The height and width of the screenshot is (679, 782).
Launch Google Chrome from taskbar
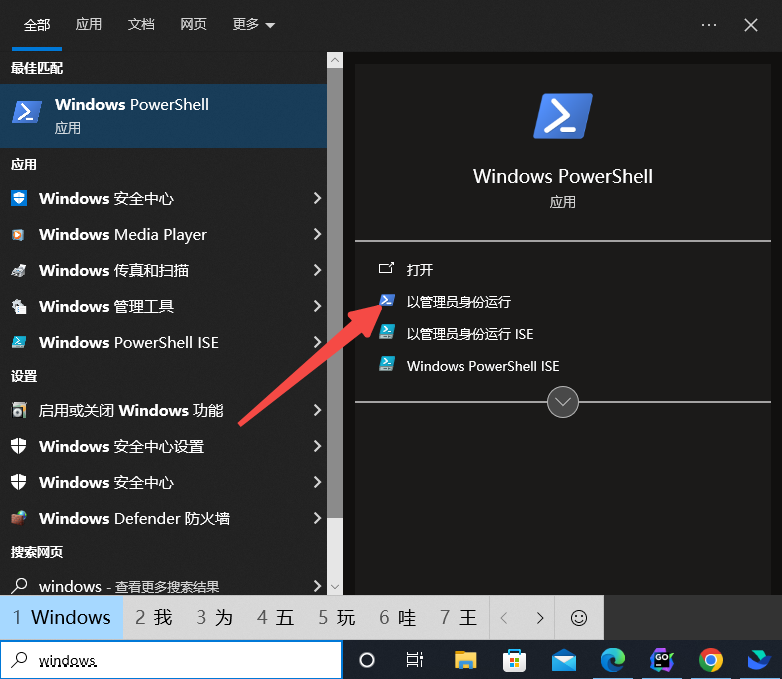click(711, 660)
